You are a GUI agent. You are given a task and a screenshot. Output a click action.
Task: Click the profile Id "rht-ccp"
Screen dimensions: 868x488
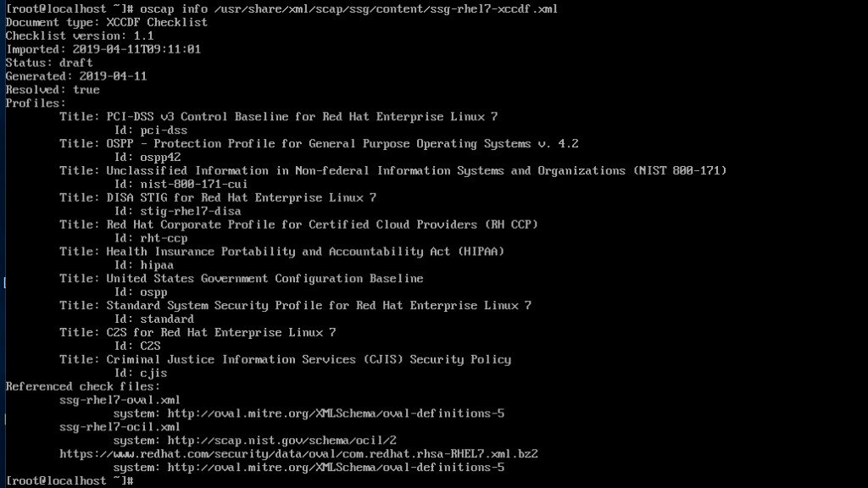[164, 238]
